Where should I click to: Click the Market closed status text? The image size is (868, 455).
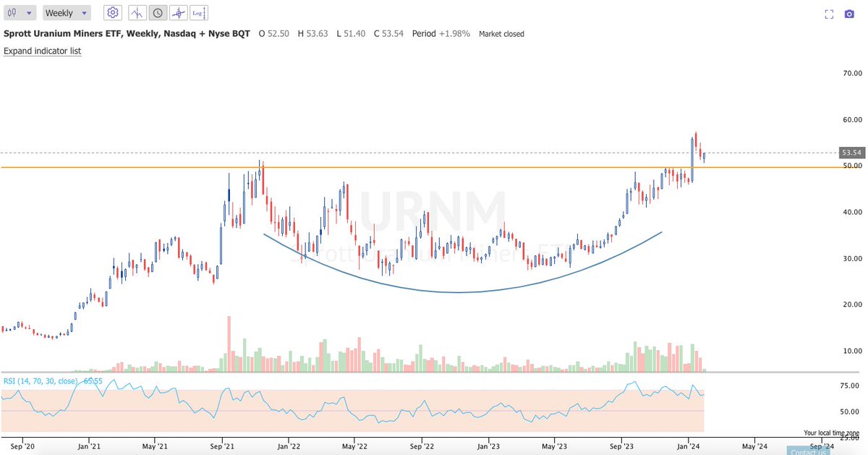[501, 34]
